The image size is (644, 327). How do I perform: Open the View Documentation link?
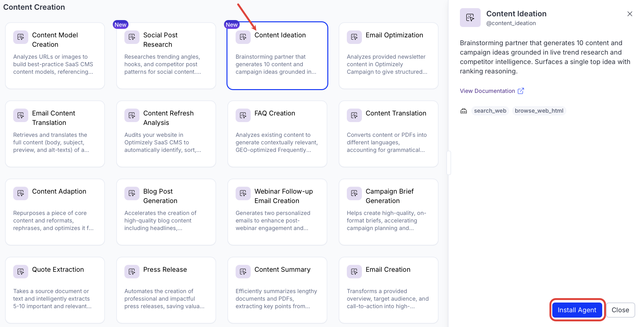[x=487, y=91]
